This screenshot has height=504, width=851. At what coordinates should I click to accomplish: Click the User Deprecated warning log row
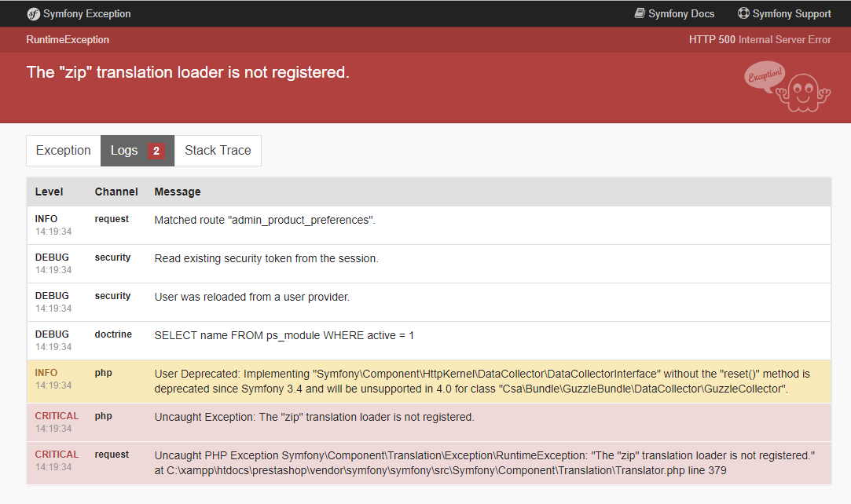coord(482,382)
